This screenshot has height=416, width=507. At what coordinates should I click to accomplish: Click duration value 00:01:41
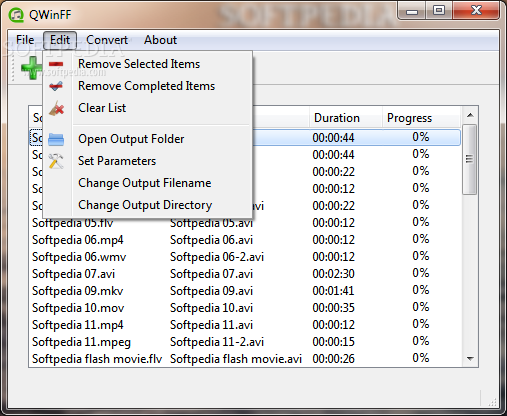point(333,291)
